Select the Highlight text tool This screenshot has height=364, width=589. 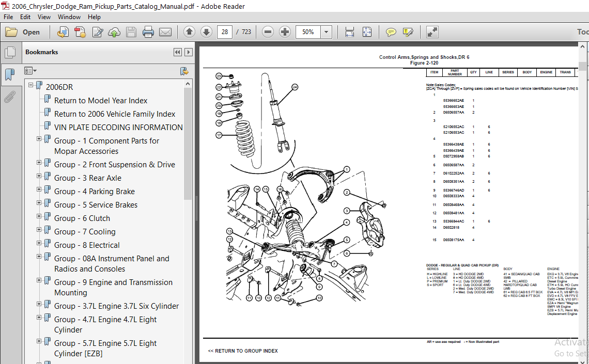click(408, 32)
